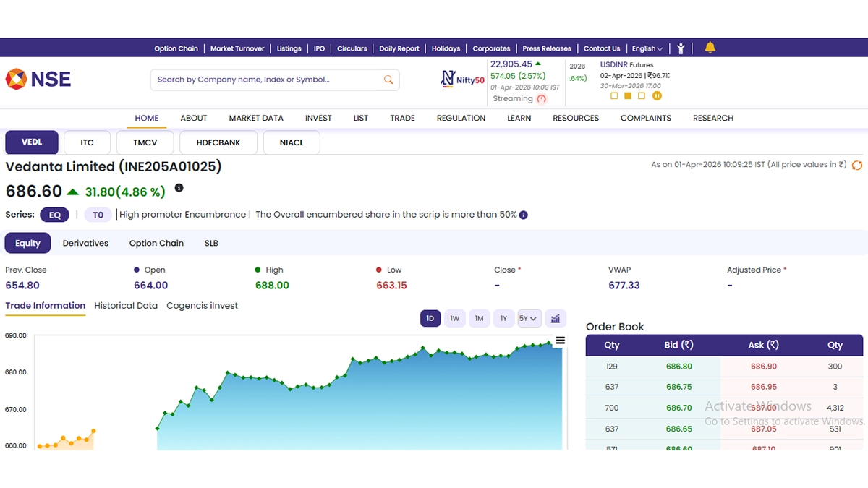Switch to the Derivatives tab

point(85,243)
